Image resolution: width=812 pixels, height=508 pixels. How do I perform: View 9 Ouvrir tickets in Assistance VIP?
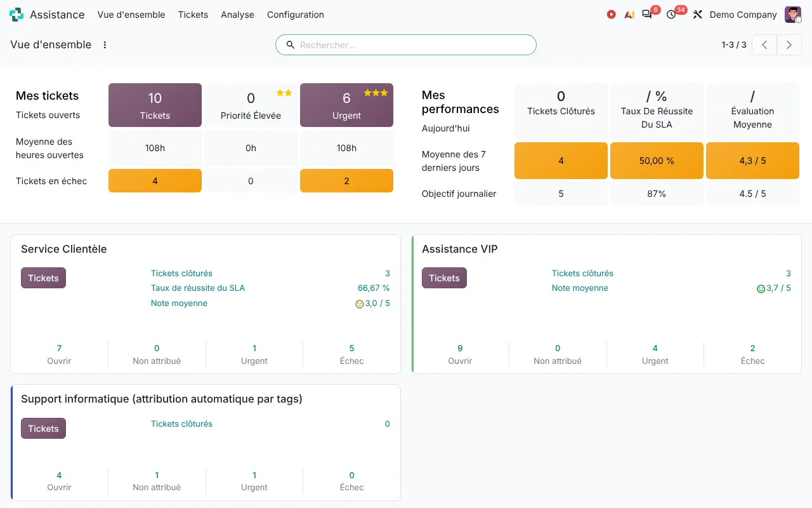point(460,354)
